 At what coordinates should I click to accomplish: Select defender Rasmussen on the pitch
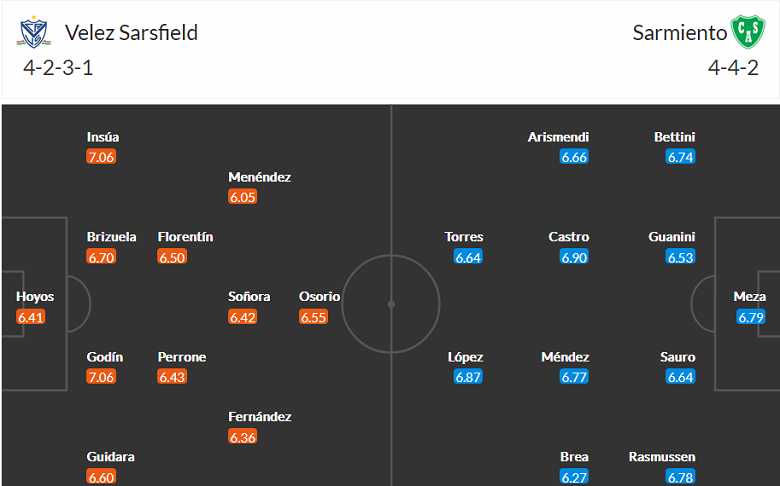pyautogui.click(x=662, y=457)
